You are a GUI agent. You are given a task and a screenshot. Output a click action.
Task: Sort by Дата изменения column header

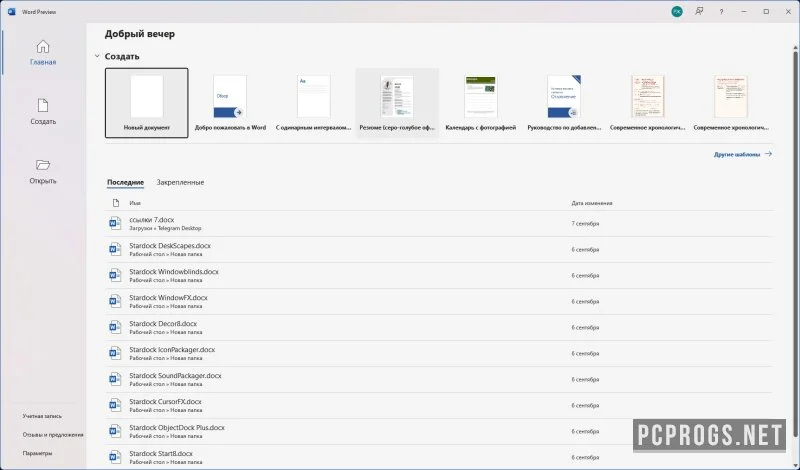click(592, 203)
